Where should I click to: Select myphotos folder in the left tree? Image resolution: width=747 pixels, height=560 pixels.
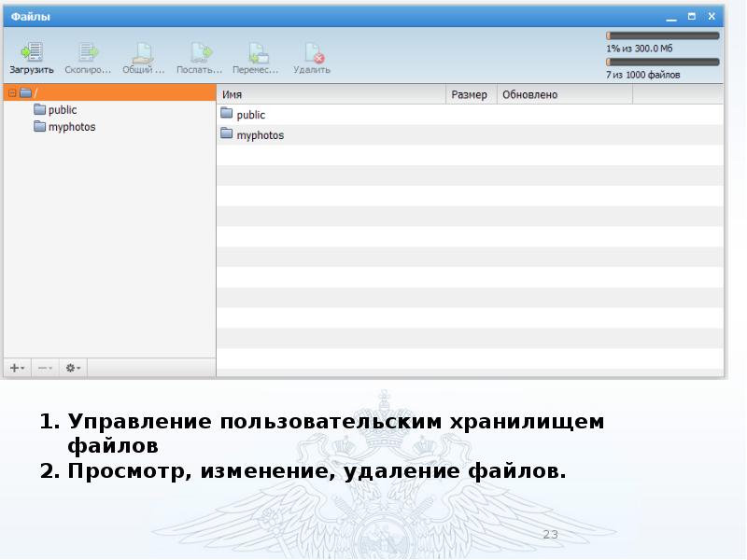71,127
